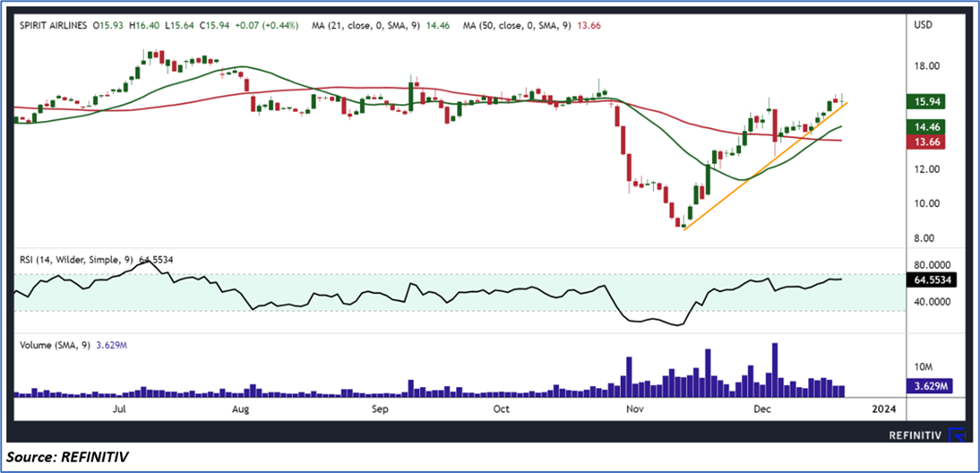Click the 10M volume axis label
Viewport: 980px width, 473px height.
925,366
